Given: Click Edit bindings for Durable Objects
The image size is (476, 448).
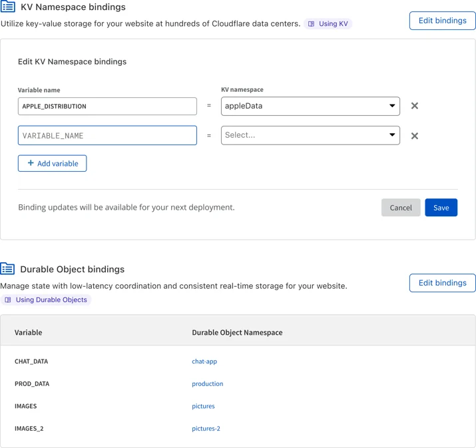Looking at the screenshot, I should point(442,283).
